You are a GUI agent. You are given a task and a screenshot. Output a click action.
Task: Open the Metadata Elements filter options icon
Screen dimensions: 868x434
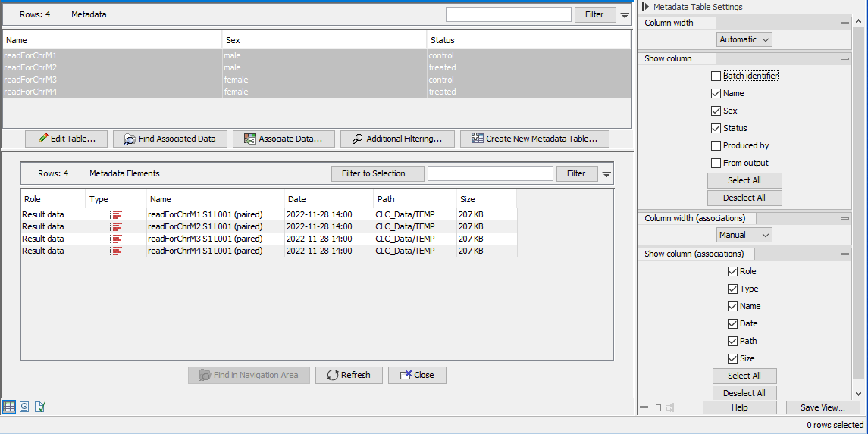click(x=606, y=173)
